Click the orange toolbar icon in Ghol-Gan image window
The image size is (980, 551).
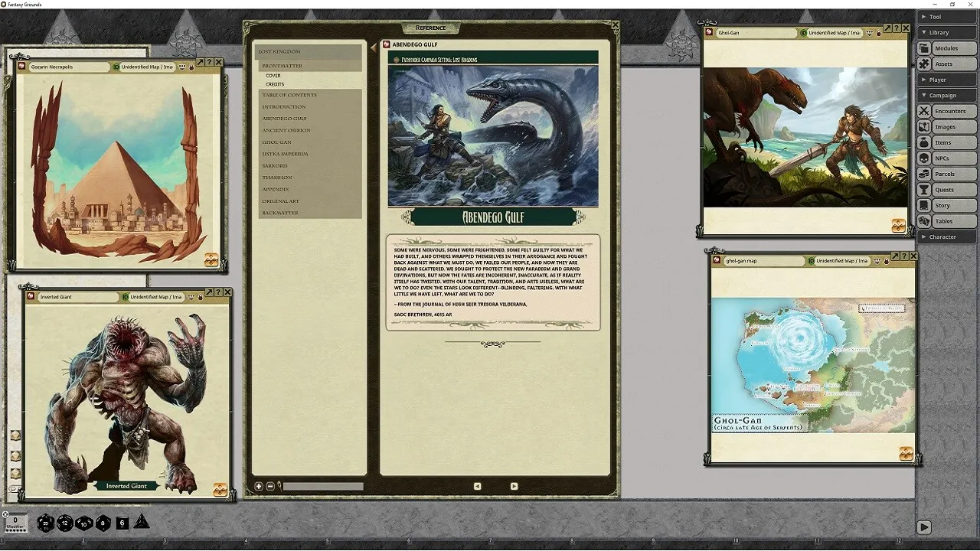(898, 225)
